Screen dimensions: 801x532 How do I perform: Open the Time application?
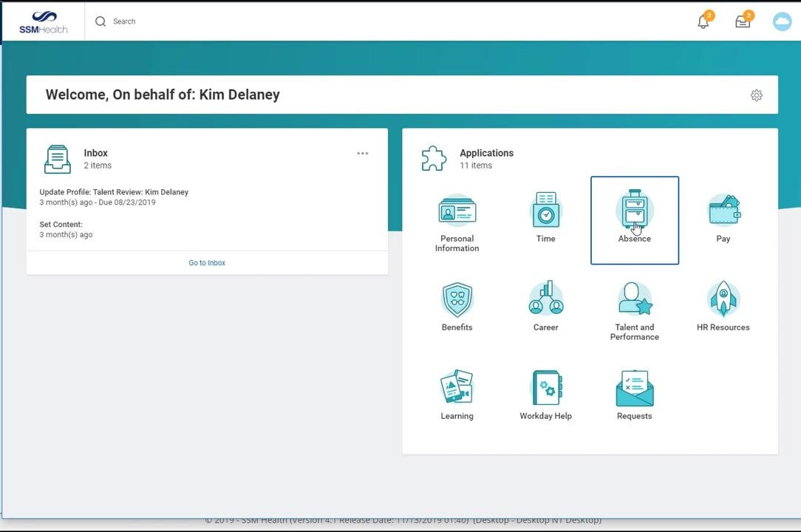pos(545,217)
